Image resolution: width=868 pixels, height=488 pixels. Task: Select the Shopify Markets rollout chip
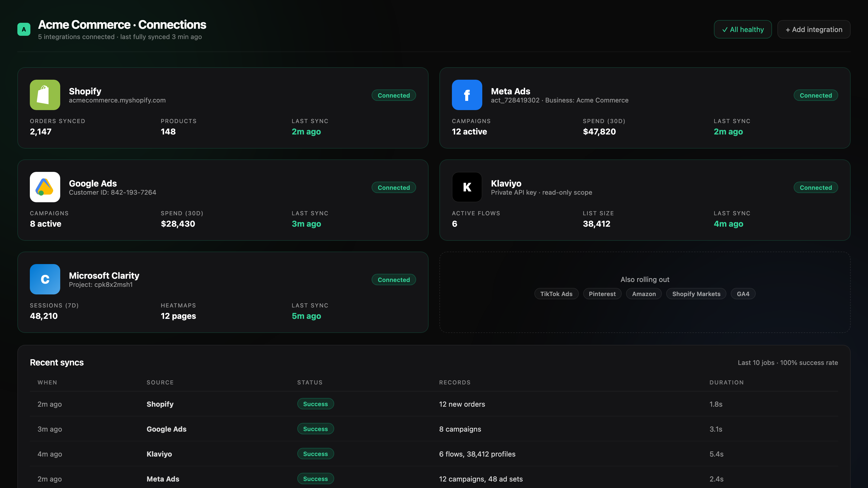[696, 294]
